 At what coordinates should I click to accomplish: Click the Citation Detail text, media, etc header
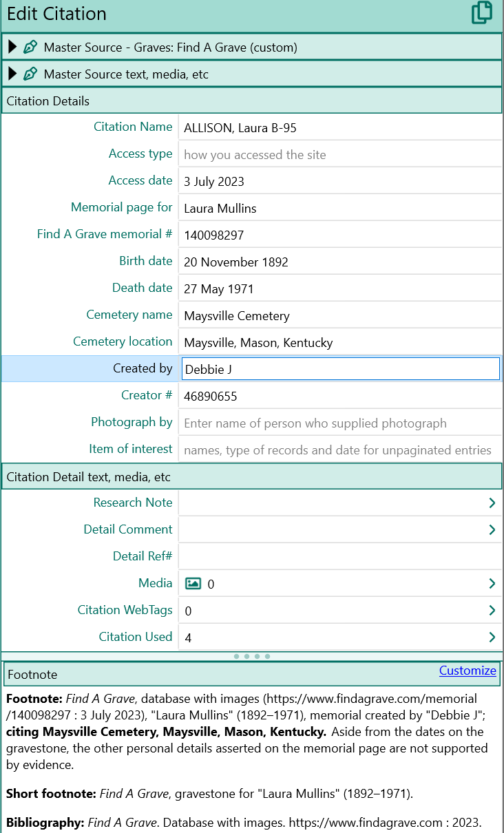click(251, 476)
